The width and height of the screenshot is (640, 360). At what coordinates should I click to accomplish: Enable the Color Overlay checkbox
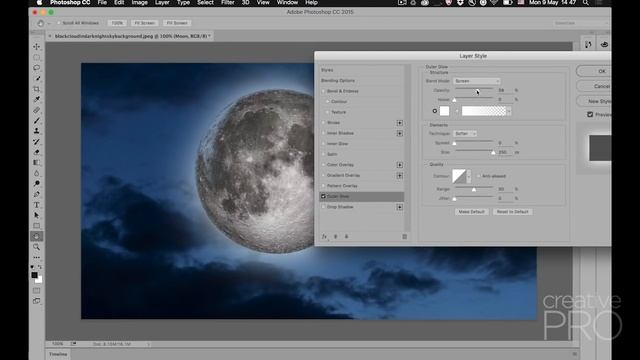(323, 165)
